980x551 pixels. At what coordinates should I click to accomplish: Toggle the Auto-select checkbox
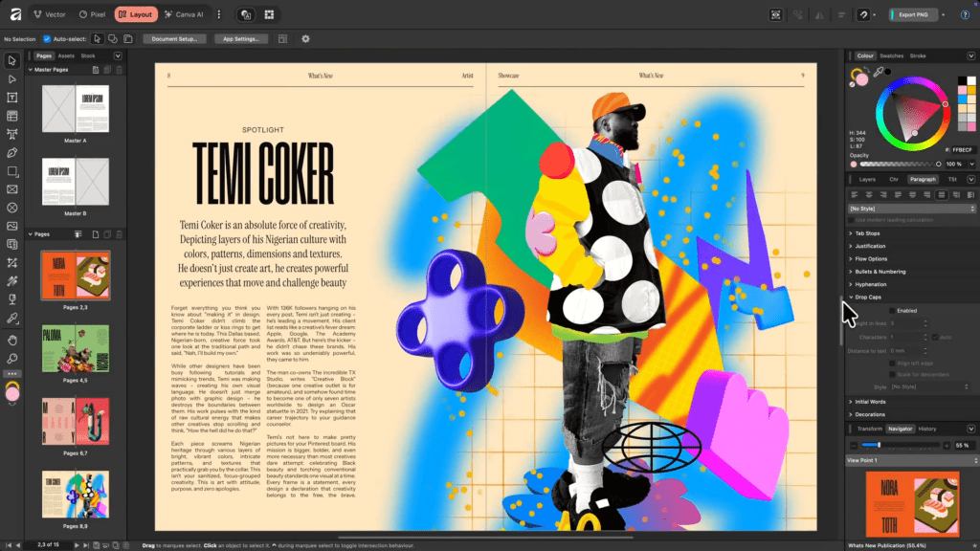click(47, 38)
